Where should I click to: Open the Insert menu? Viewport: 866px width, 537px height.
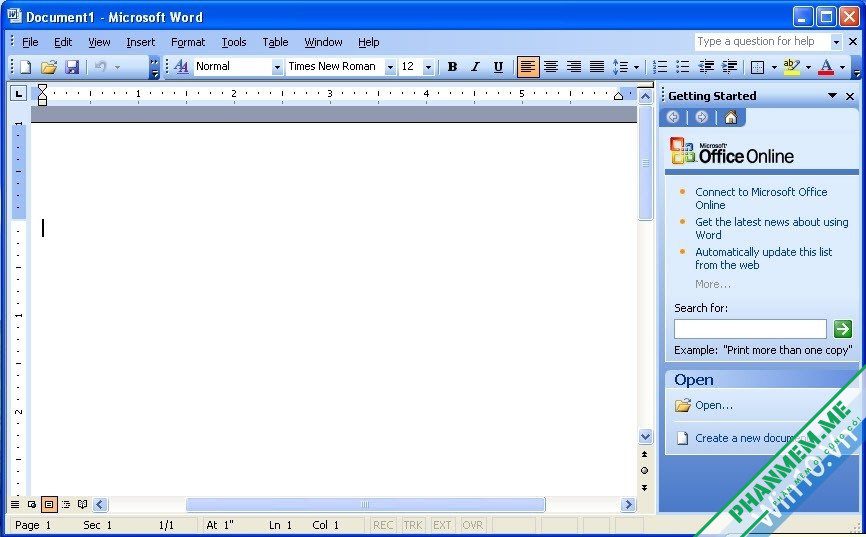pos(141,42)
